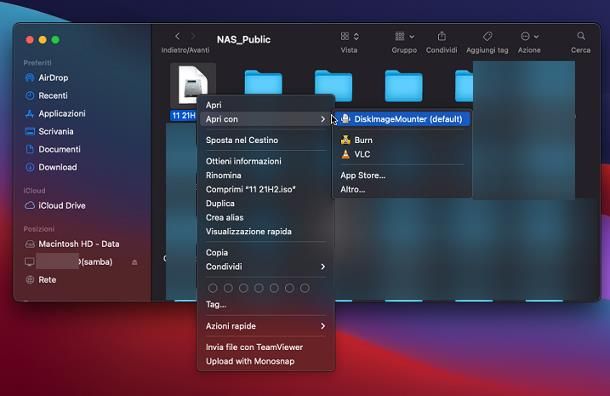610x396 pixels.
Task: Go back with the Indietro arrow
Action: (x=177, y=36)
